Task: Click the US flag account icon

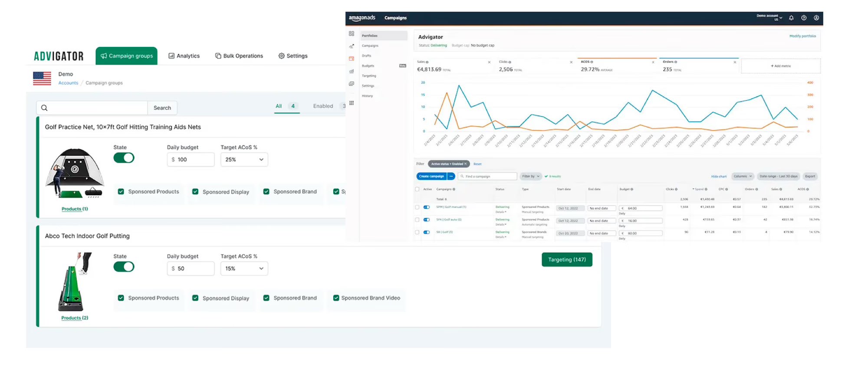Action: point(42,79)
